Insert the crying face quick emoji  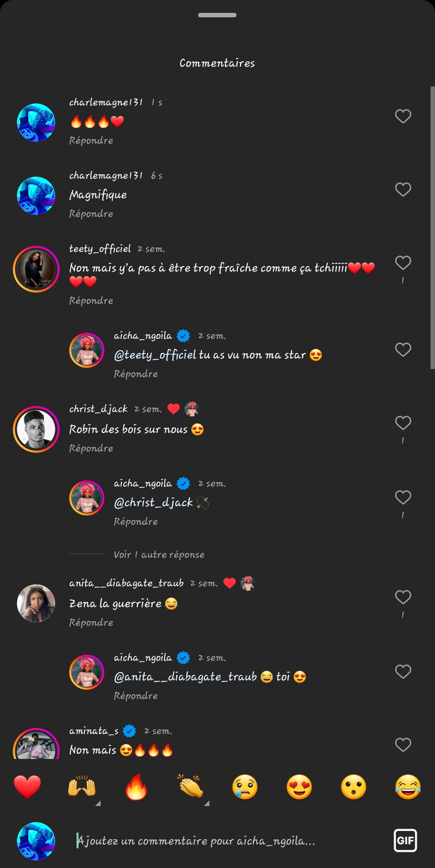(245, 787)
